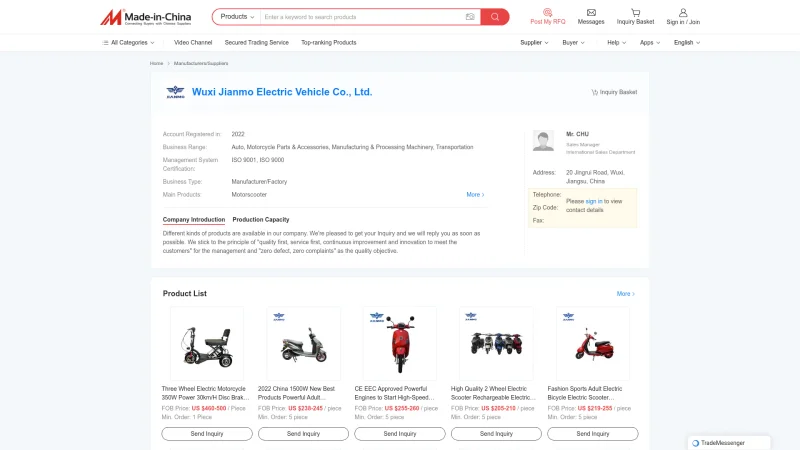Open Manufacturers/Suppliers breadcrumb
This screenshot has height=450, width=800.
(x=201, y=63)
